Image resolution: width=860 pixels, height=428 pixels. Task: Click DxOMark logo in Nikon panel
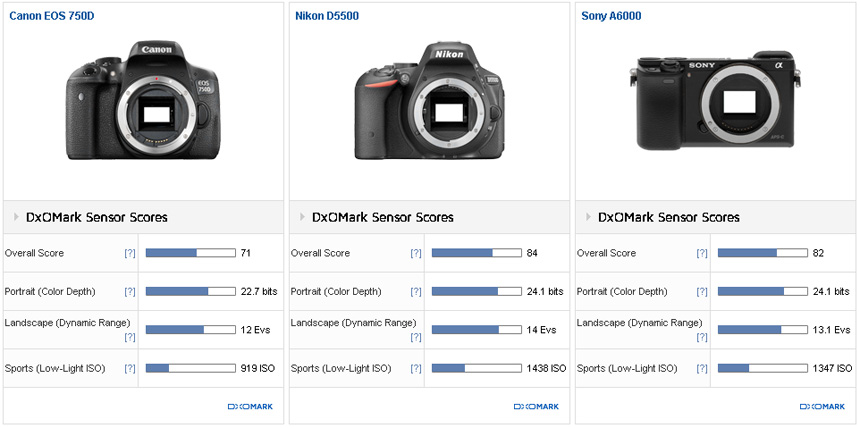(536, 407)
